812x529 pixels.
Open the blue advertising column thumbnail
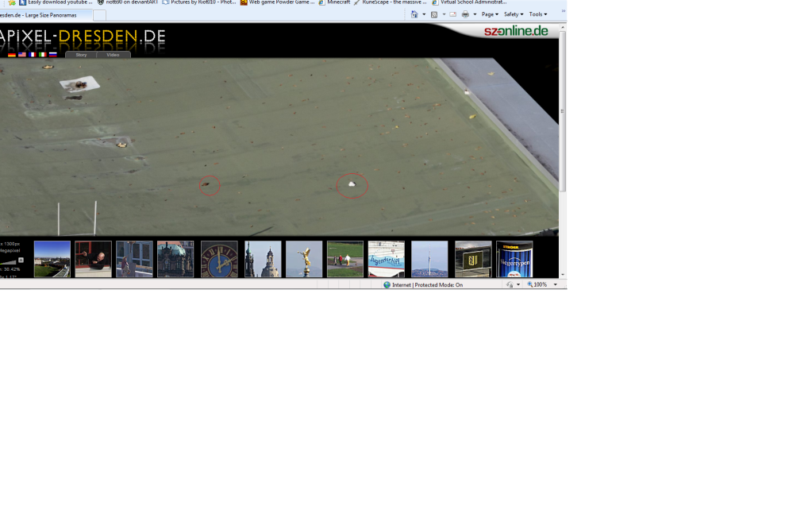point(514,259)
